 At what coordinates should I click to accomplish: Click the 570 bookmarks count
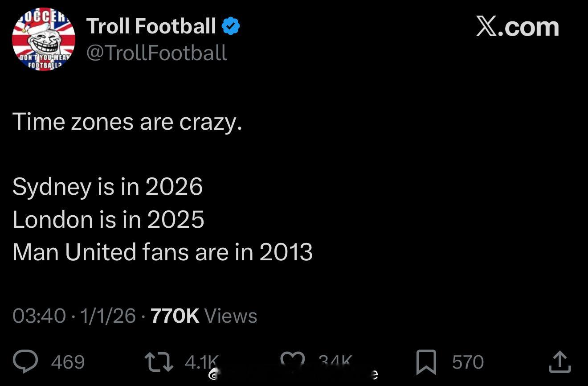click(x=468, y=362)
